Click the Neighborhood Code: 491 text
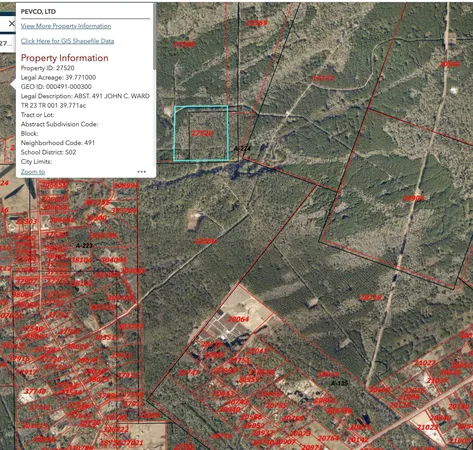 pyautogui.click(x=58, y=143)
